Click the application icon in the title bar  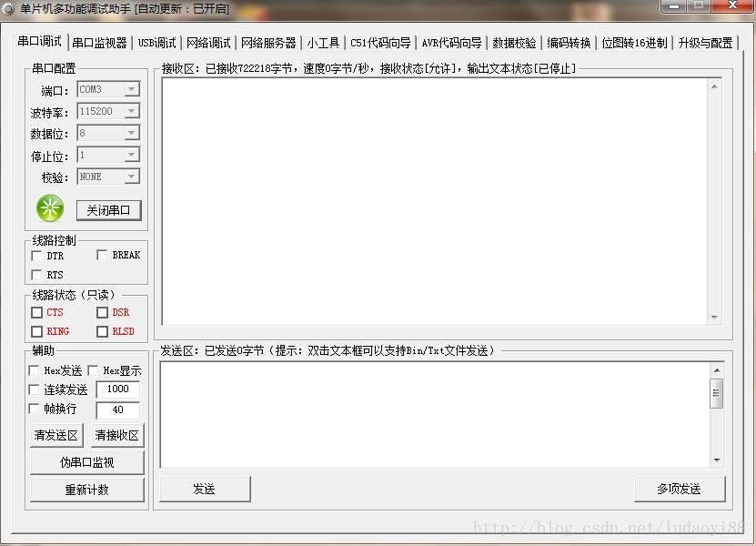(x=9, y=7)
